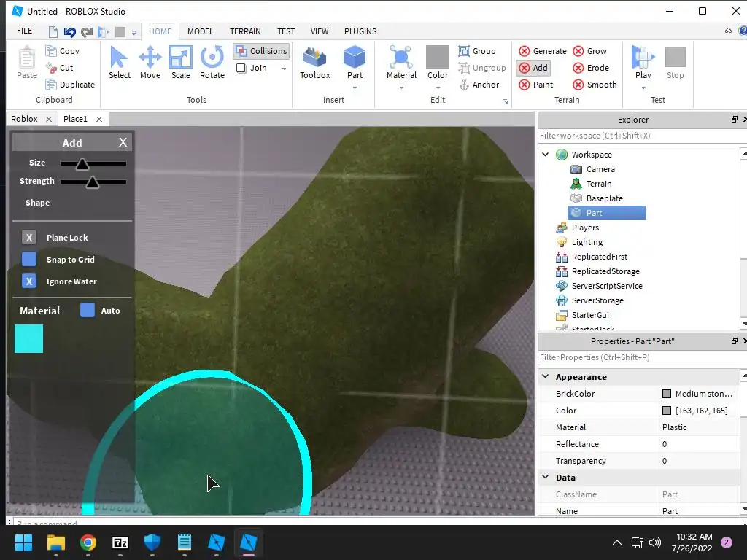Create a new file from quick toolbar
Viewport: 747px width, 560px height.
coord(53,32)
